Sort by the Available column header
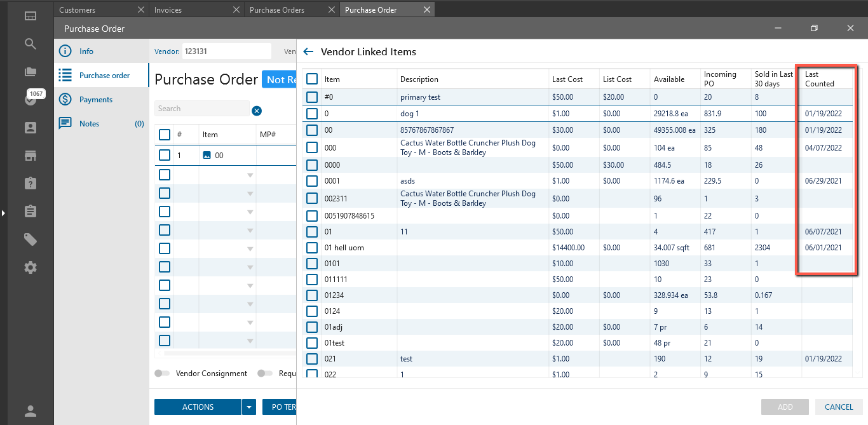868x425 pixels. tap(669, 79)
